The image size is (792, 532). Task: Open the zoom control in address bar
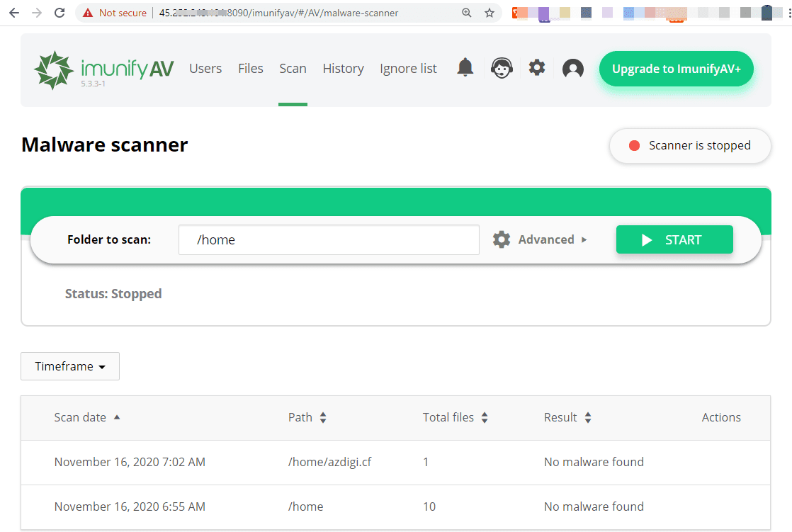pyautogui.click(x=467, y=12)
